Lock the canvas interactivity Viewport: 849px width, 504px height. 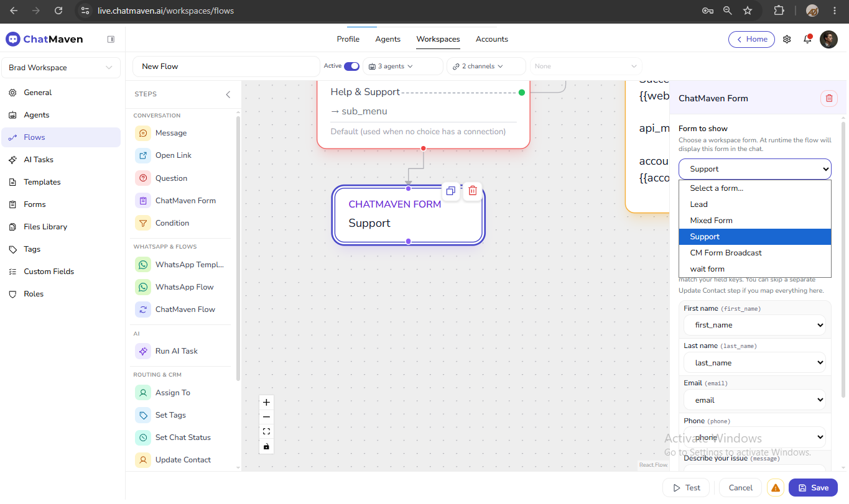[x=266, y=446]
